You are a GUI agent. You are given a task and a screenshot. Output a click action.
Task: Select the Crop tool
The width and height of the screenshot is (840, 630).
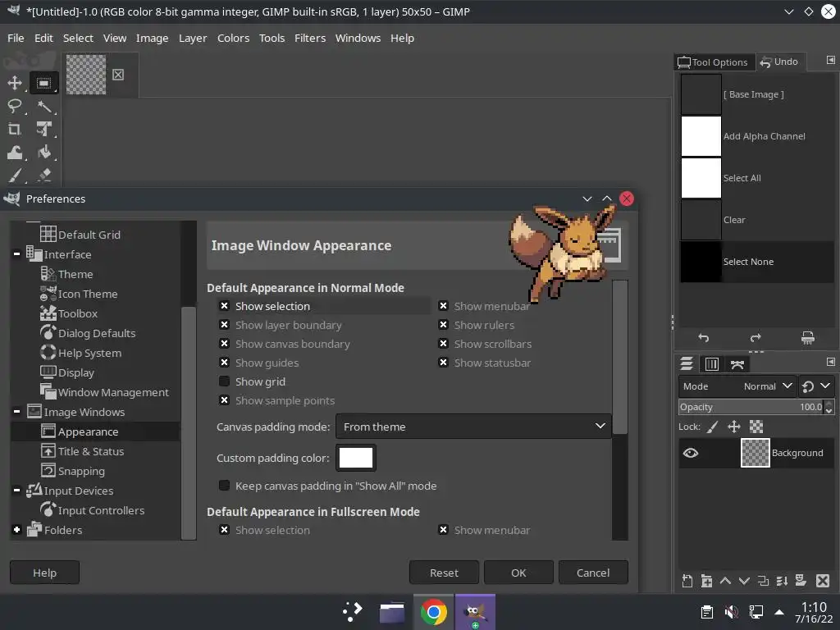point(15,129)
